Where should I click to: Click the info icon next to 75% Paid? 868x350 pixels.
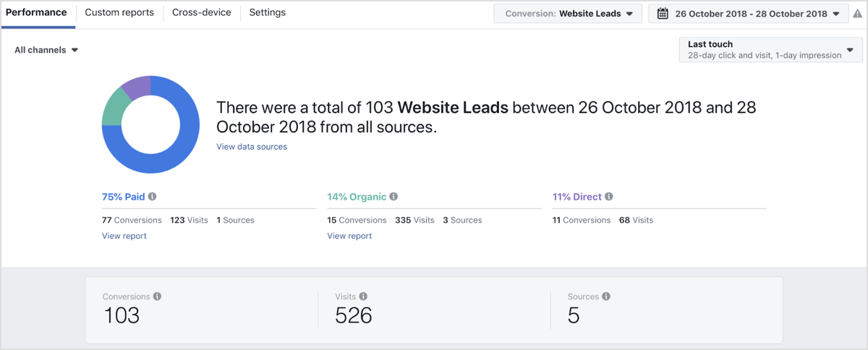coord(153,197)
